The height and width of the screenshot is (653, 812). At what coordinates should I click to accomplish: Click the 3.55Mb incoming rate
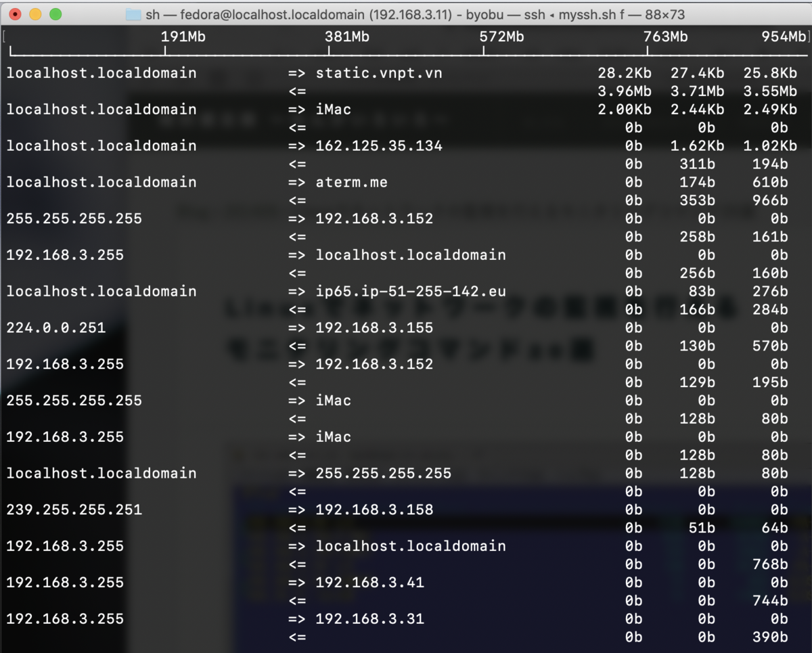770,91
